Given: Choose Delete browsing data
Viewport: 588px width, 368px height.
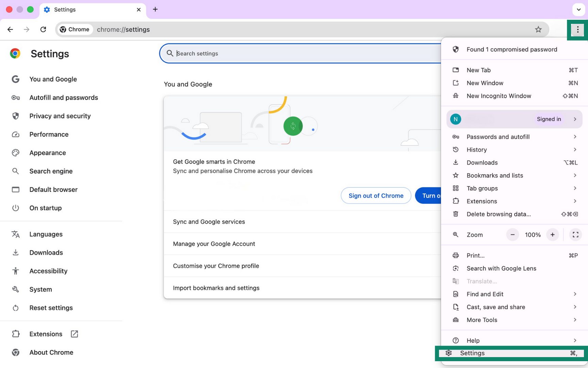Looking at the screenshot, I should 514,214.
